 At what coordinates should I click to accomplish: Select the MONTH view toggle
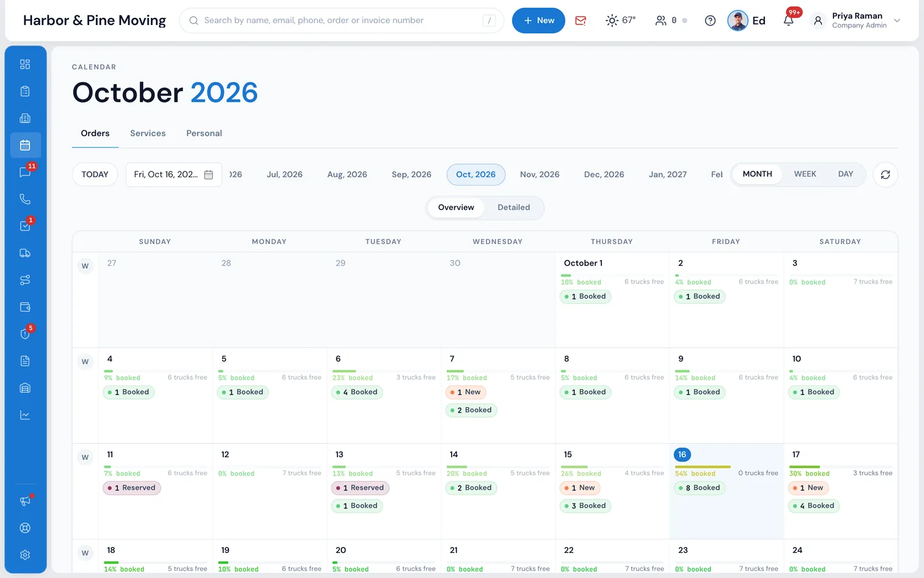pos(757,174)
